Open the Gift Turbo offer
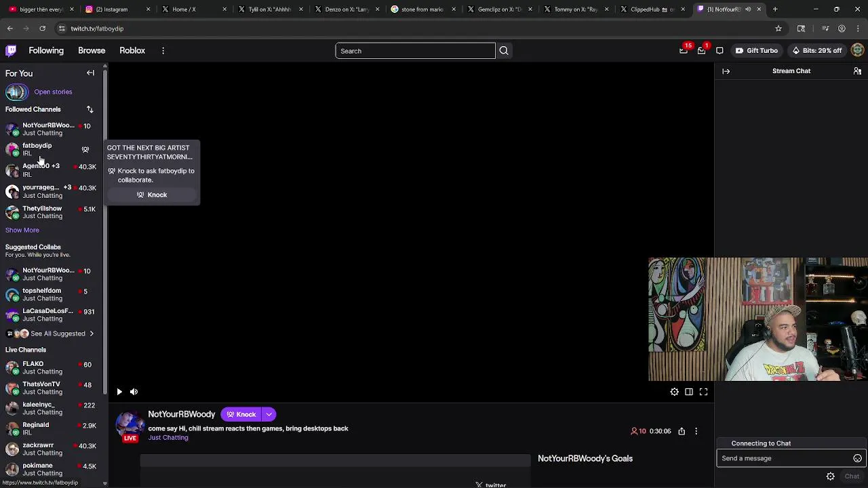This screenshot has width=868, height=488. tap(757, 51)
